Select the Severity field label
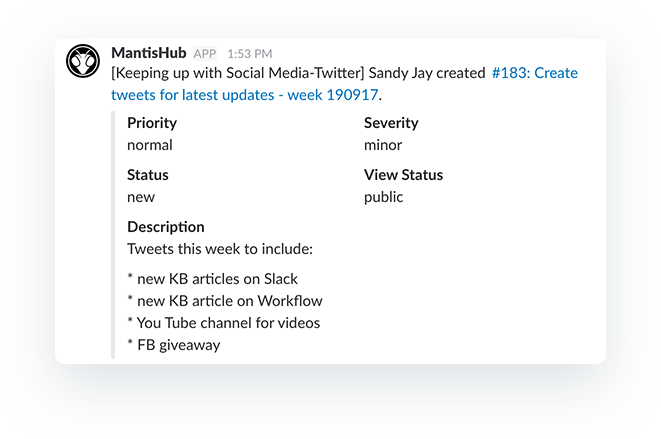The image size is (661, 439). coord(391,123)
